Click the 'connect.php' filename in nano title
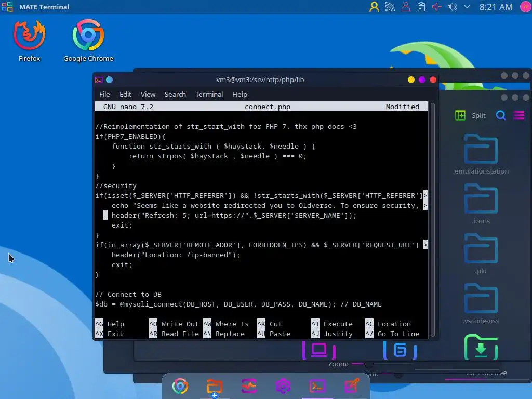This screenshot has width=532, height=399. [268, 107]
